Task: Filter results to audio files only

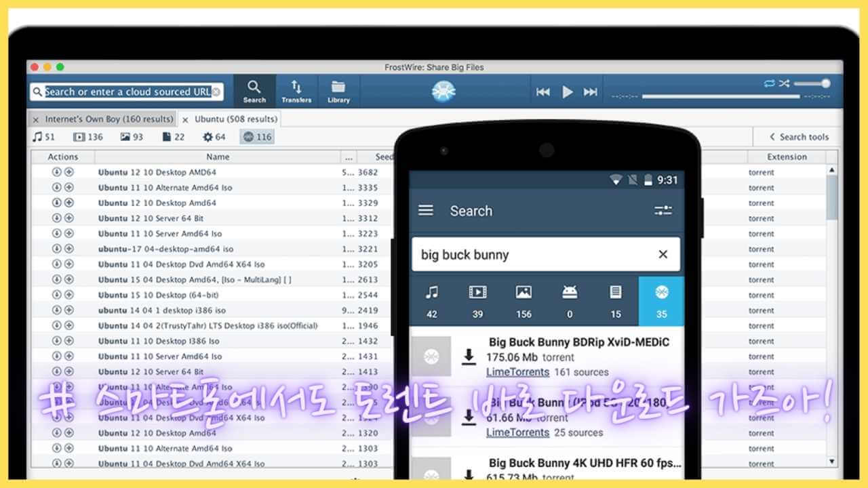Action: (x=43, y=136)
